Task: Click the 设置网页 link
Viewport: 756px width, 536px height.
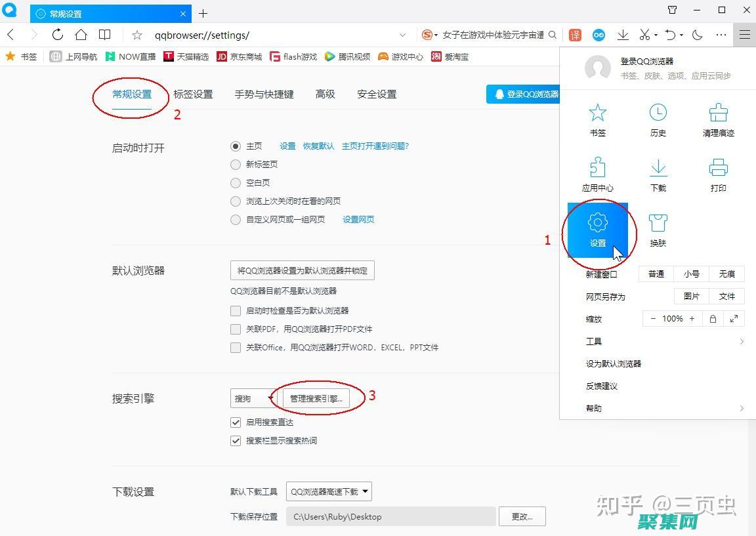Action: pyautogui.click(x=358, y=219)
